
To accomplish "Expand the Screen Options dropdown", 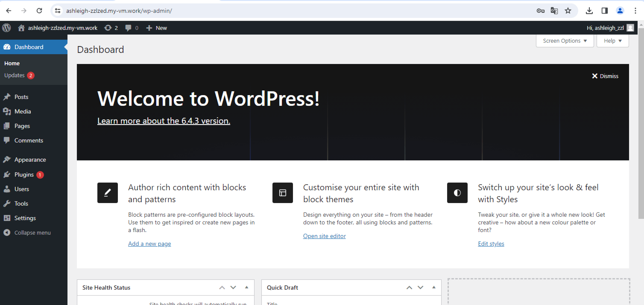I will click(x=564, y=41).
